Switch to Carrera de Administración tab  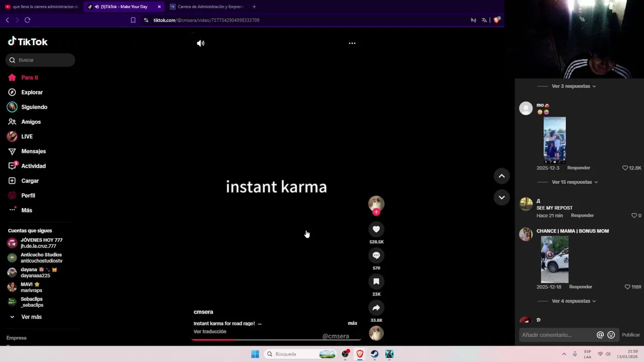click(206, 7)
